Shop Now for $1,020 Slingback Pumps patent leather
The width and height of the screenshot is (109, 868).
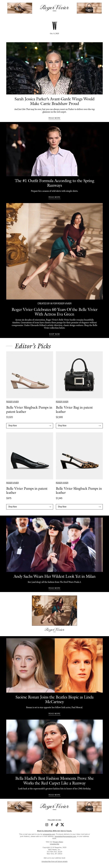pyautogui.click(x=30, y=426)
